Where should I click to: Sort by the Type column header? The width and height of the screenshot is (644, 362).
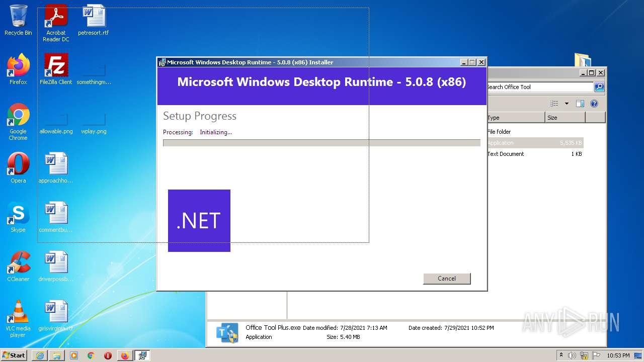(x=516, y=118)
